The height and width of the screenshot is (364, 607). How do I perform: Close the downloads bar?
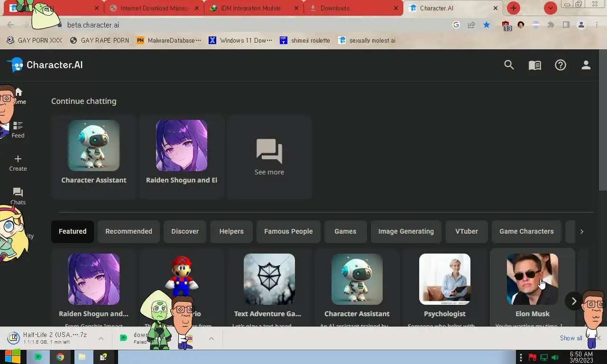click(598, 338)
